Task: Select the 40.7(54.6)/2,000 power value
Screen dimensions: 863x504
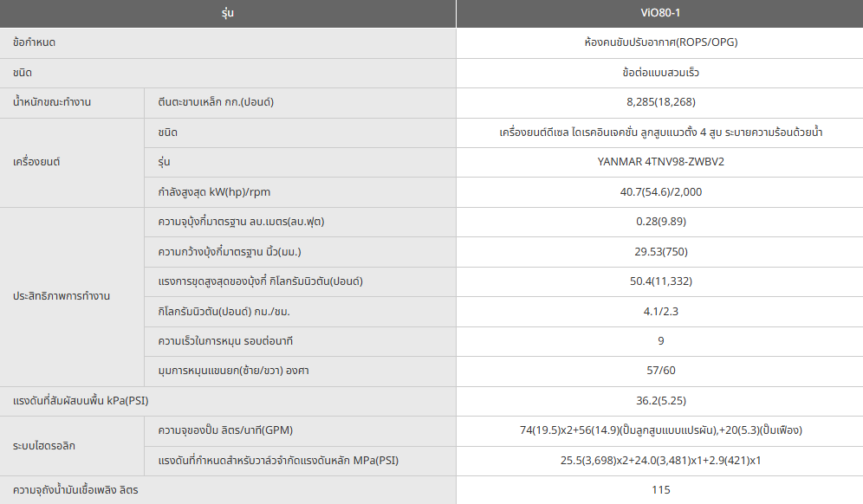Action: [660, 191]
